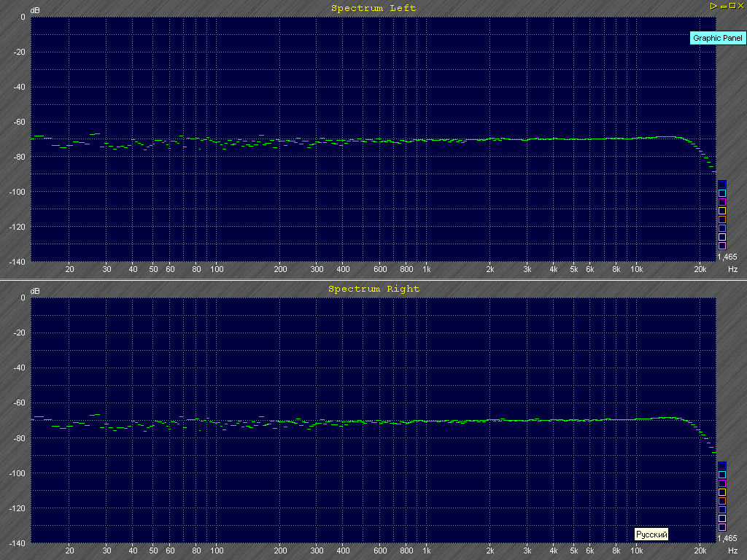
Task: Click the Spectrum Left graph title
Action: pos(373,8)
